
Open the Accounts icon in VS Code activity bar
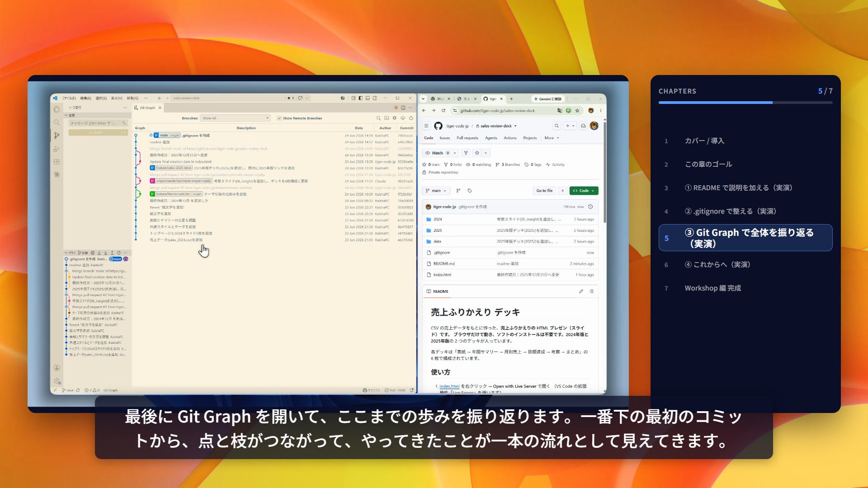pos(57,368)
